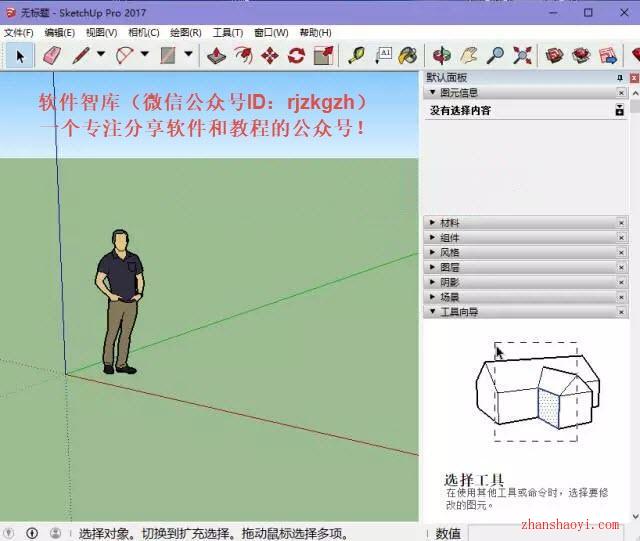This screenshot has width=640, height=541.
Task: Activate the Offset tool
Action: click(243, 56)
